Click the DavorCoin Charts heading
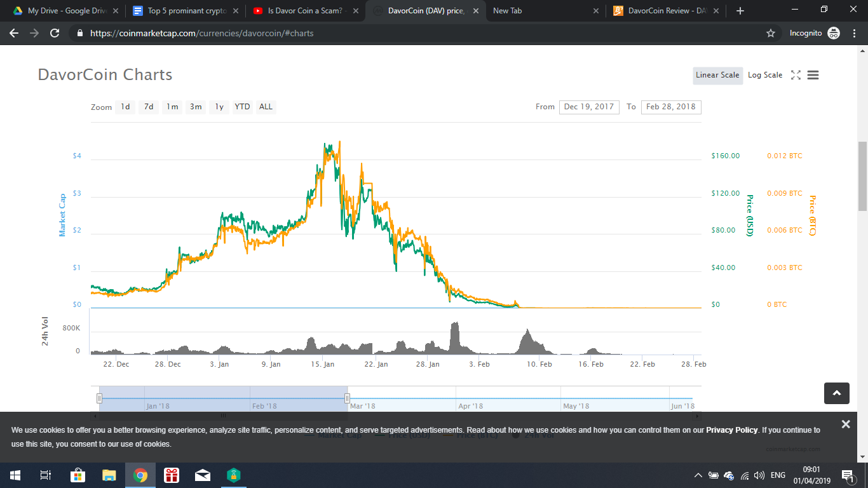This screenshot has width=868, height=488. pos(105,75)
